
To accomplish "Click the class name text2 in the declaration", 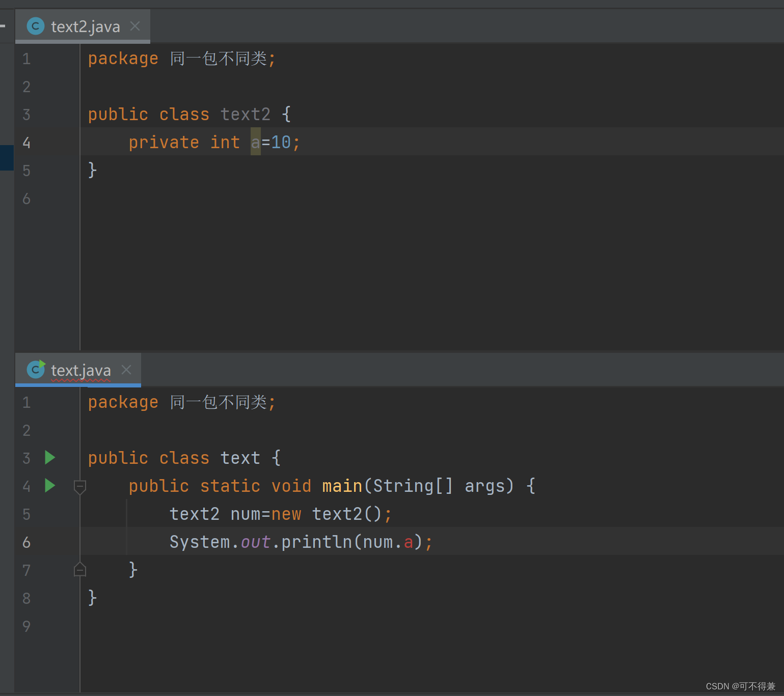I will tap(246, 114).
